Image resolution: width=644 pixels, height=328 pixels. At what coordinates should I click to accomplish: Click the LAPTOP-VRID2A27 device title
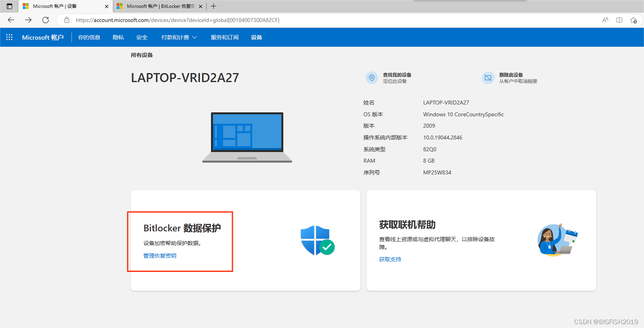(x=185, y=78)
